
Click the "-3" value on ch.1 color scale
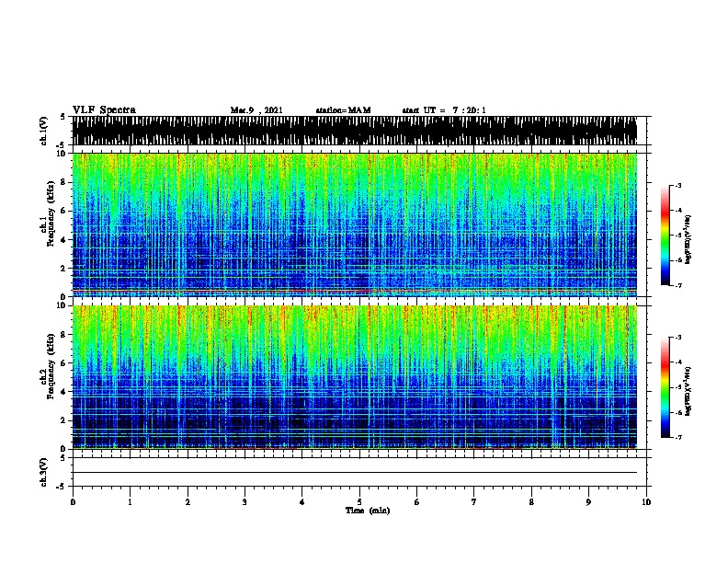[x=678, y=186]
